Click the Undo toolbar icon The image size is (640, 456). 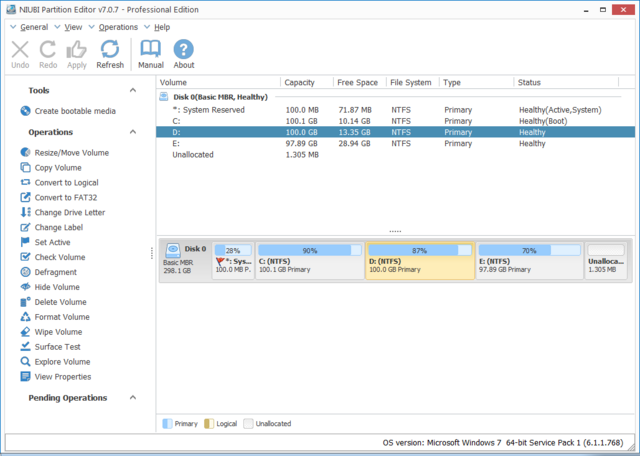pyautogui.click(x=20, y=50)
